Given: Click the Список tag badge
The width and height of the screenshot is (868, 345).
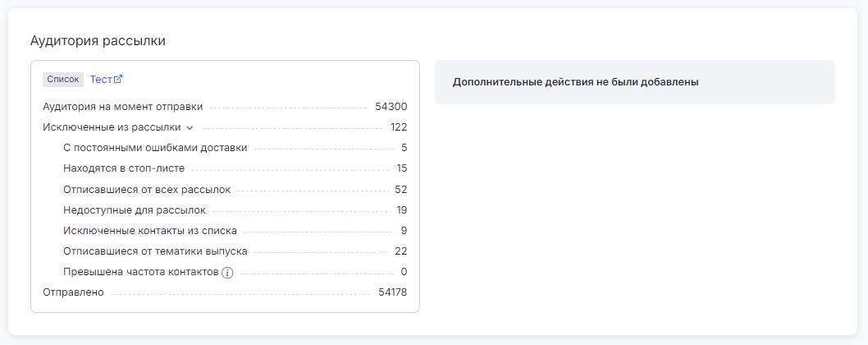Looking at the screenshot, I should click(63, 80).
